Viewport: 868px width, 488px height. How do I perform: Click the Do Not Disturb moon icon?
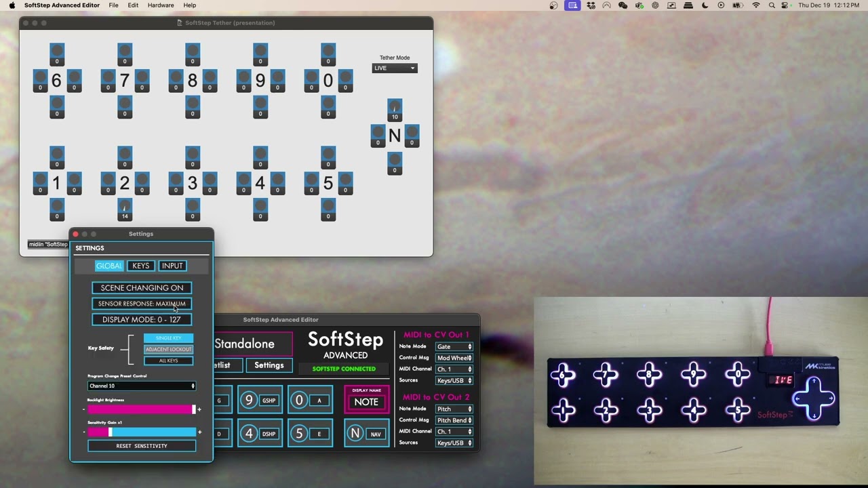(x=705, y=5)
